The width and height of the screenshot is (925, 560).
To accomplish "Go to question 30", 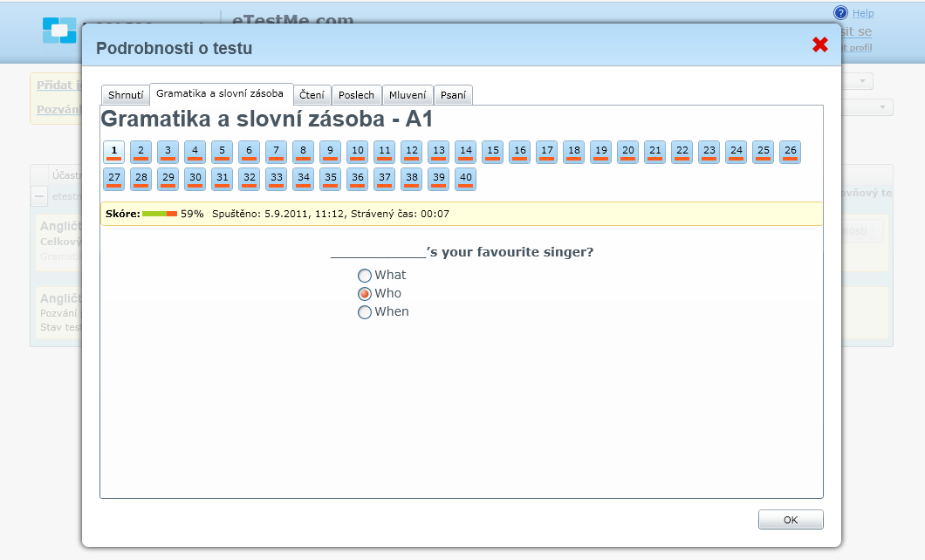I will point(195,179).
